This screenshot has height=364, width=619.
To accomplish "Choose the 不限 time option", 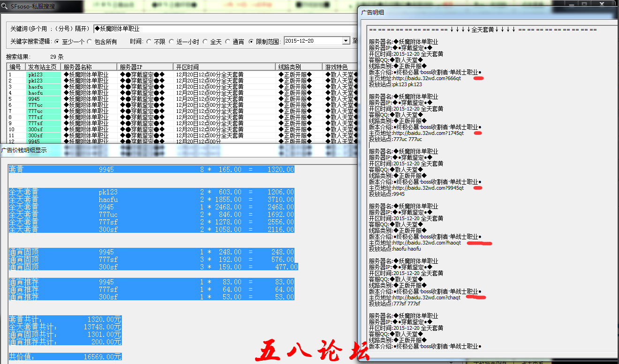I will [149, 42].
